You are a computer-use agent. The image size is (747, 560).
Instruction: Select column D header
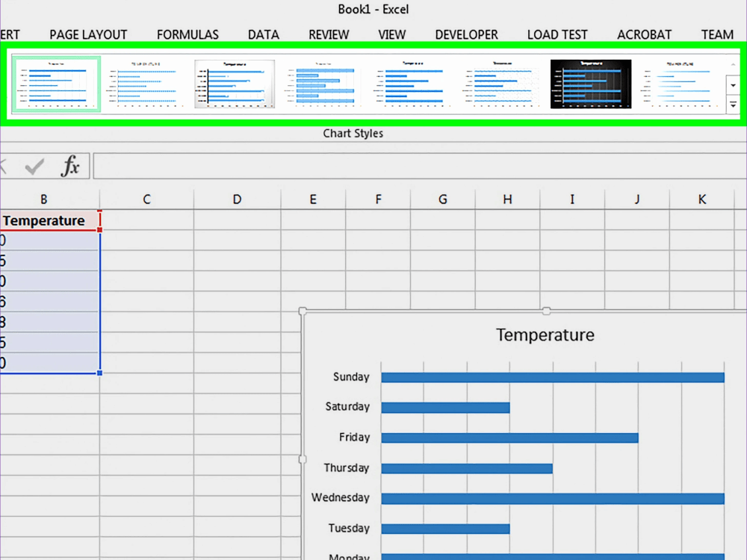point(237,199)
